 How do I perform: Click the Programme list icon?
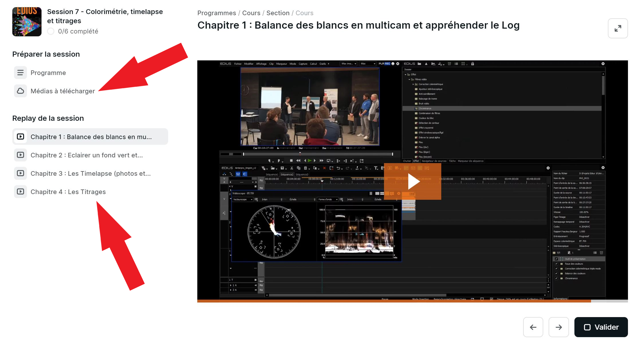(20, 73)
